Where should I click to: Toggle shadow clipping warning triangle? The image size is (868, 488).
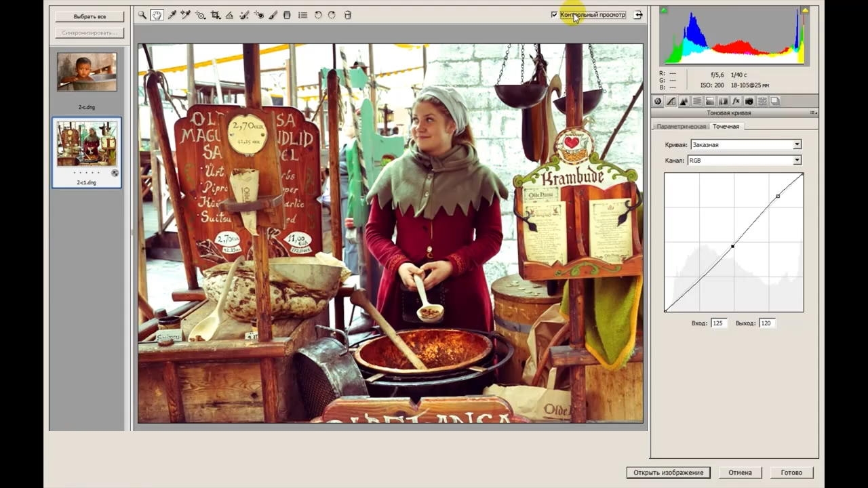pyautogui.click(x=664, y=10)
